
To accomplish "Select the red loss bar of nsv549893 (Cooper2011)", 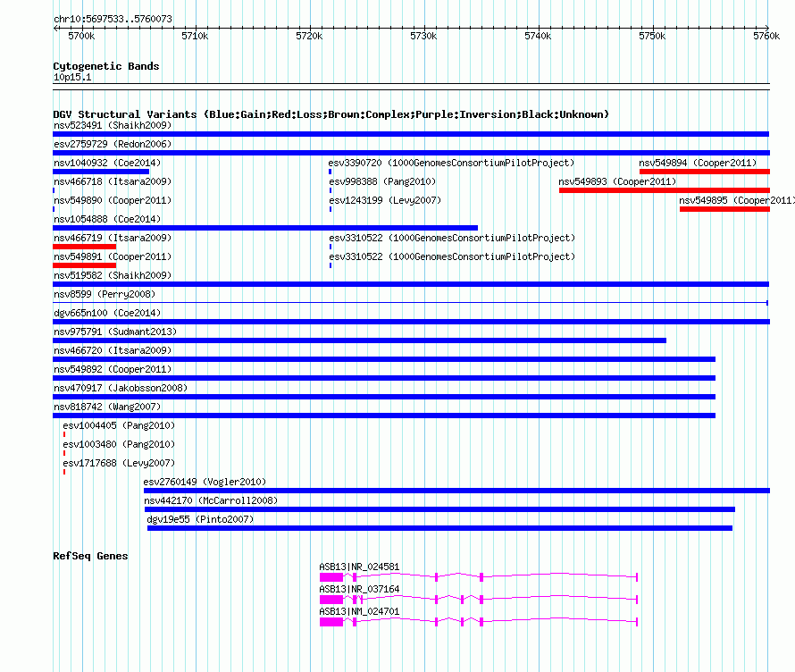I will 665,190.
